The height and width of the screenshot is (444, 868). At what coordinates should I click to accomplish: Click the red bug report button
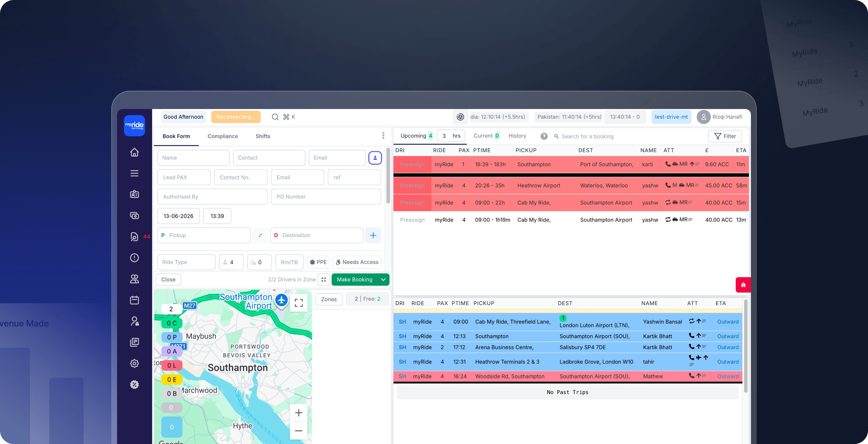point(743,285)
